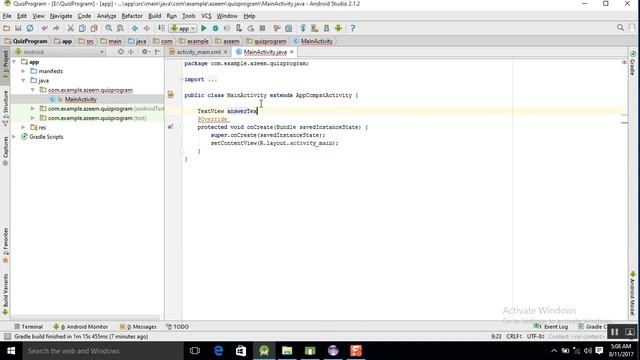Click the Hide project panel icon
This screenshot has width=640, height=360.
(158, 52)
